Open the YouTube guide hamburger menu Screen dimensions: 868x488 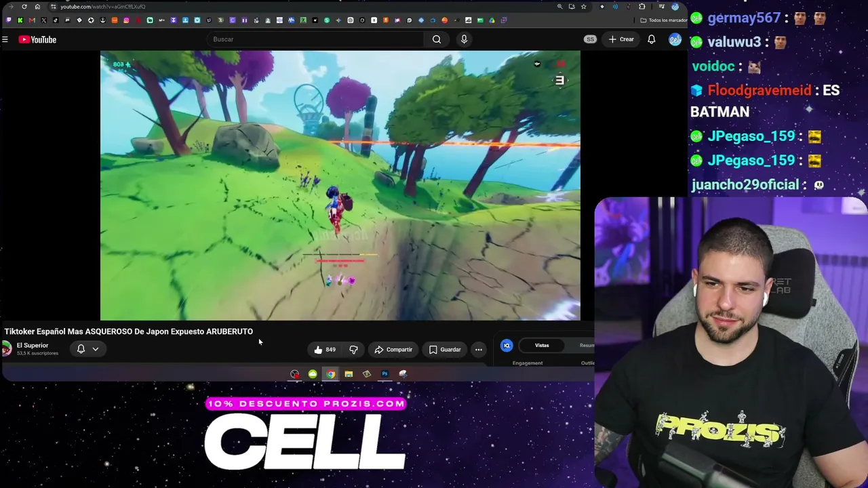5,39
